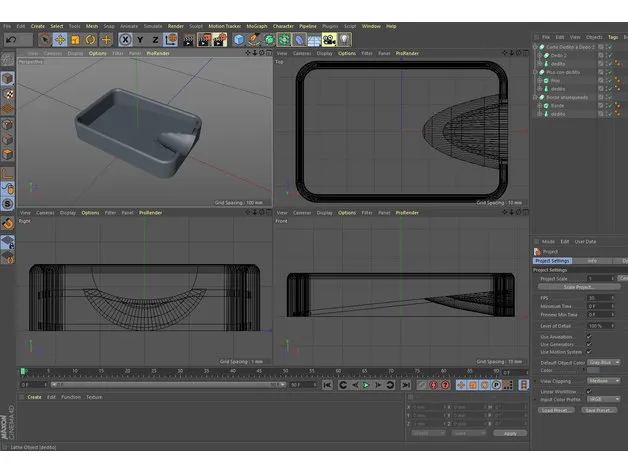Click the Apply button in coordinates panel
The width and height of the screenshot is (628, 472).
pyautogui.click(x=509, y=433)
